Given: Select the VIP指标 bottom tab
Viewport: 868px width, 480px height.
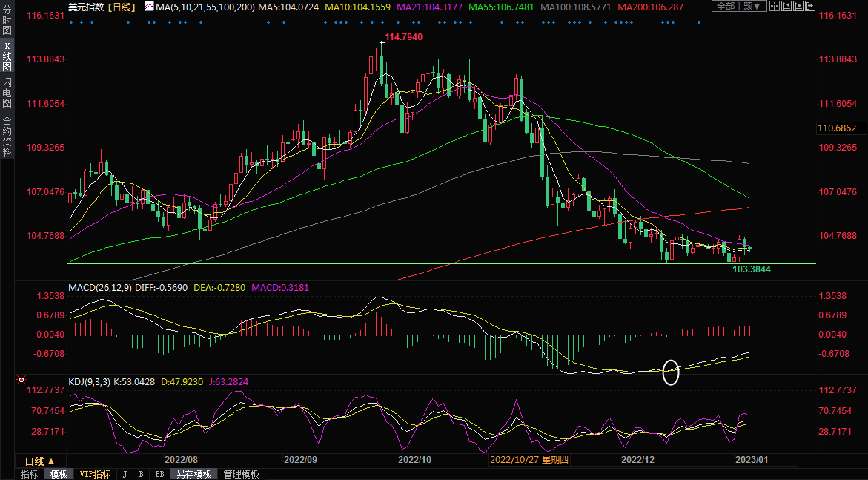Looking at the screenshot, I should (x=95, y=474).
